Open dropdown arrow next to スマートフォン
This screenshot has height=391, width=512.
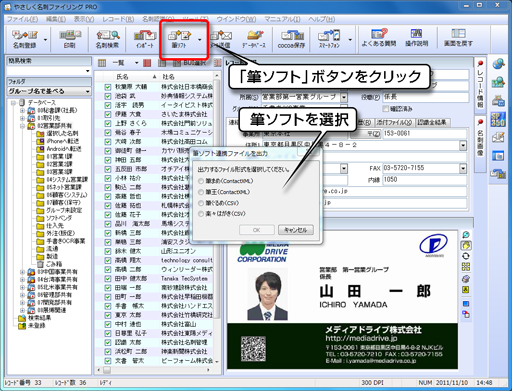(x=350, y=40)
